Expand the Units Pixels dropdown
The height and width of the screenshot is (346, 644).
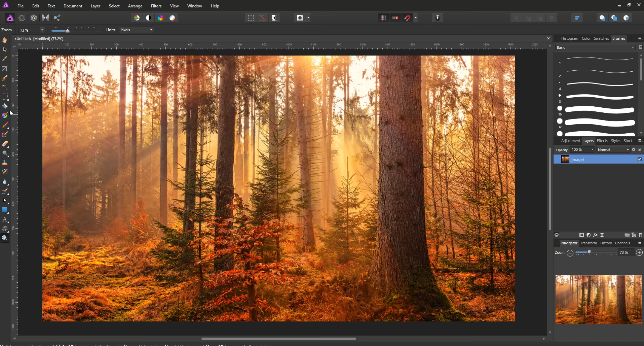point(136,30)
